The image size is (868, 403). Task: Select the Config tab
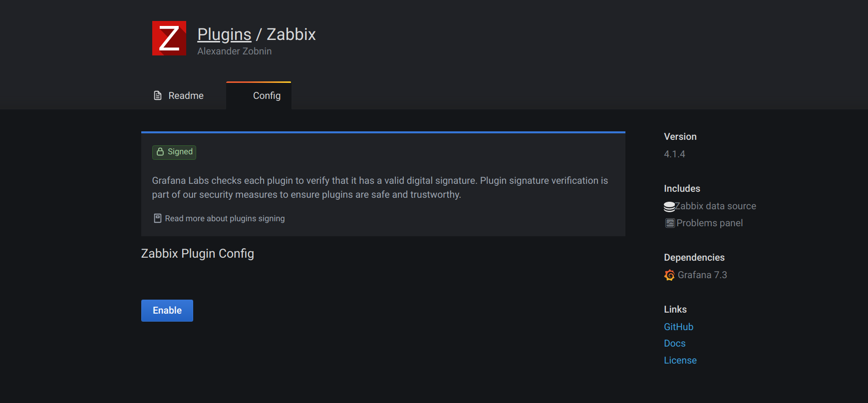pyautogui.click(x=267, y=95)
